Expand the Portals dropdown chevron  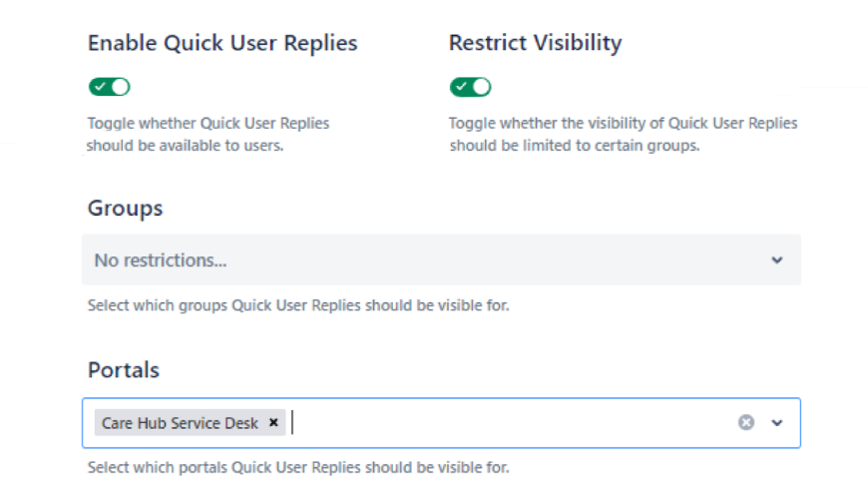click(777, 423)
